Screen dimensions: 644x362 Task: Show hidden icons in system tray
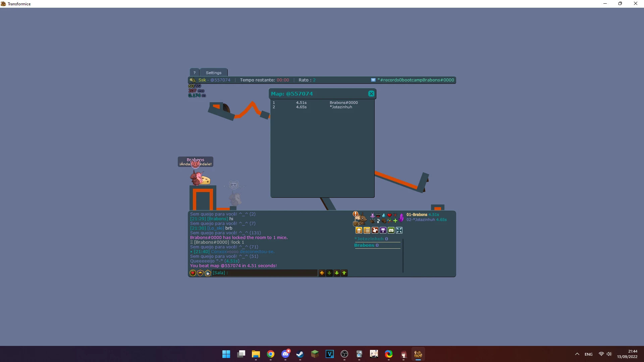[x=577, y=354]
